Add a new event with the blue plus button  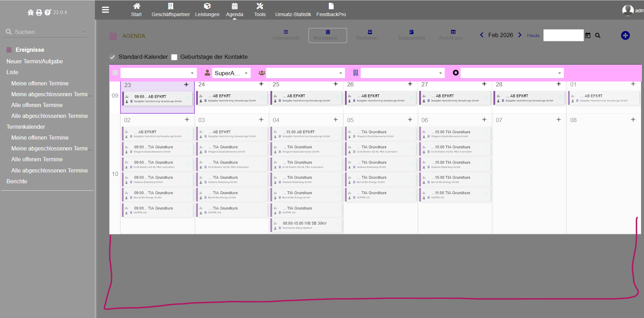[x=625, y=35]
